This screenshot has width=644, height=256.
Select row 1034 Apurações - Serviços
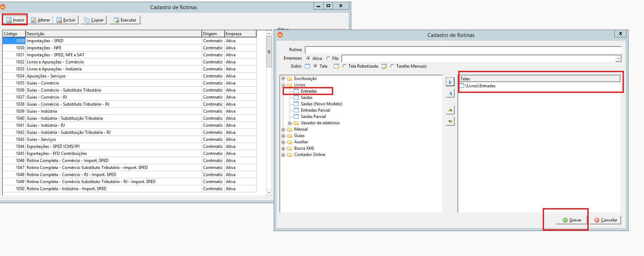pos(130,76)
